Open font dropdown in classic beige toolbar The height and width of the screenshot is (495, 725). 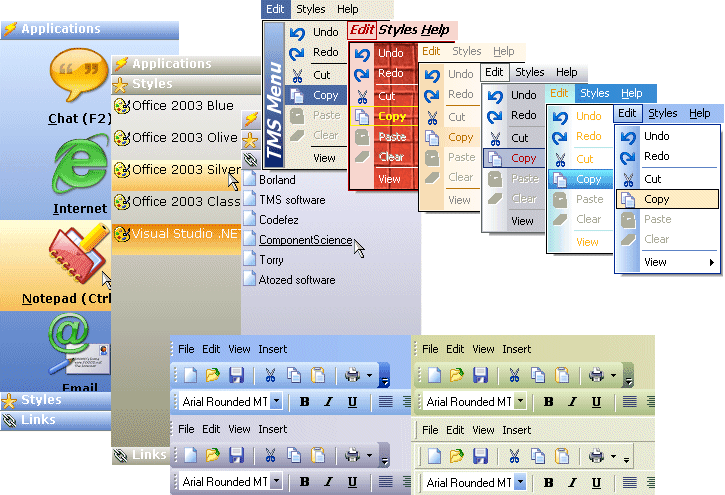click(x=520, y=483)
